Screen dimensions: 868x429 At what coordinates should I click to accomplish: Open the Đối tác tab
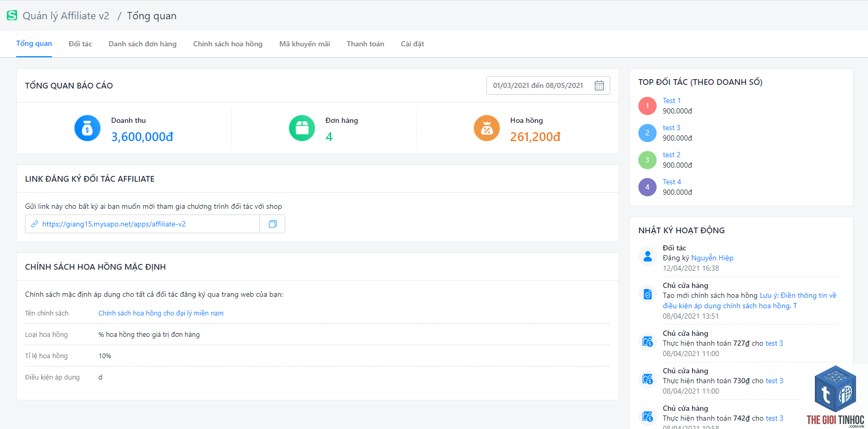coord(80,44)
